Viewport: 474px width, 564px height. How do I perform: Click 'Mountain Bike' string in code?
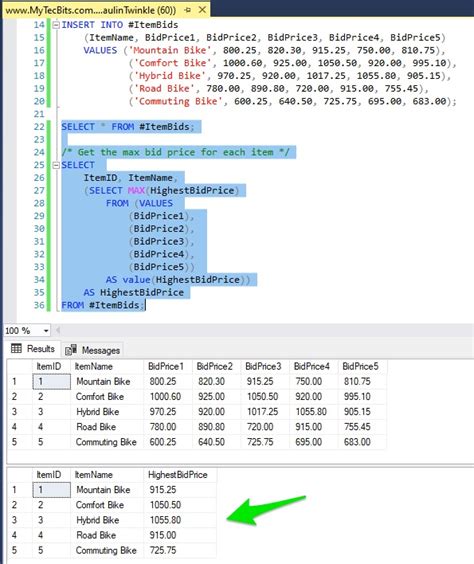click(170, 50)
